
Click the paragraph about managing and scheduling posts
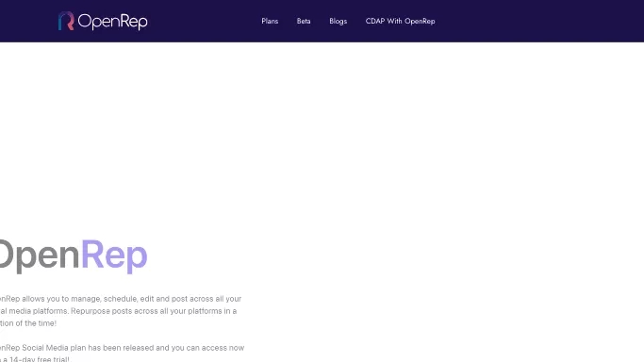coord(121,311)
